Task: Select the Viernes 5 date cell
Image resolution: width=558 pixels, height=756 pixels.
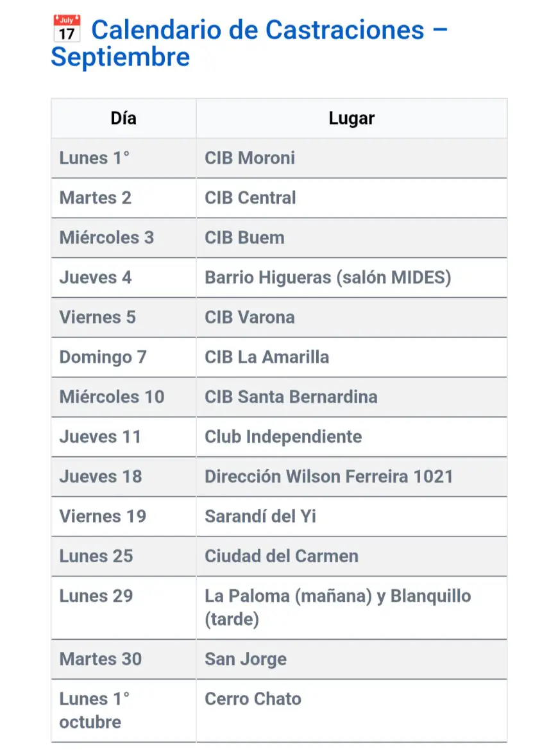Action: point(97,317)
